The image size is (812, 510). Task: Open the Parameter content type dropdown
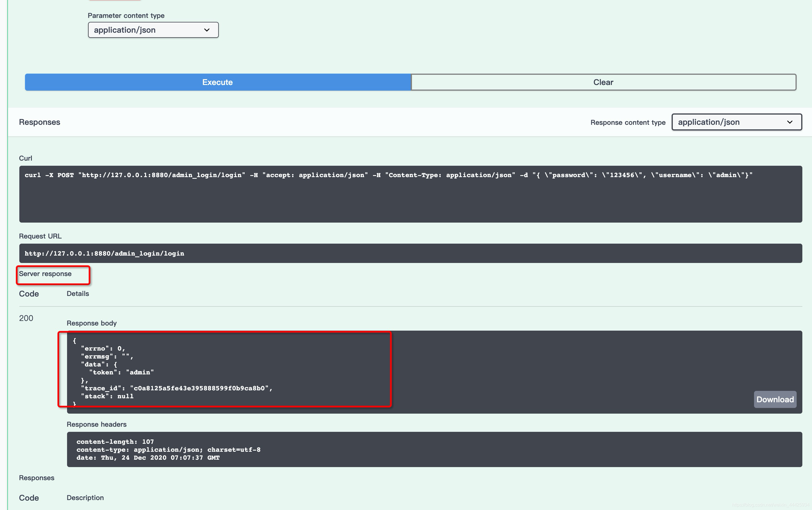(x=153, y=30)
